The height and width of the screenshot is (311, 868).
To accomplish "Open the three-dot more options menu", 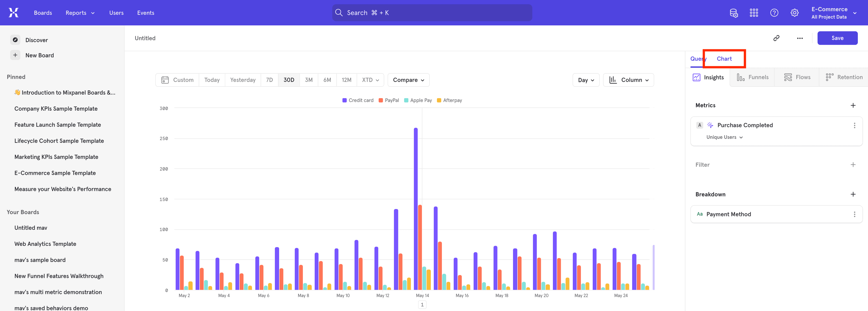I will [800, 38].
